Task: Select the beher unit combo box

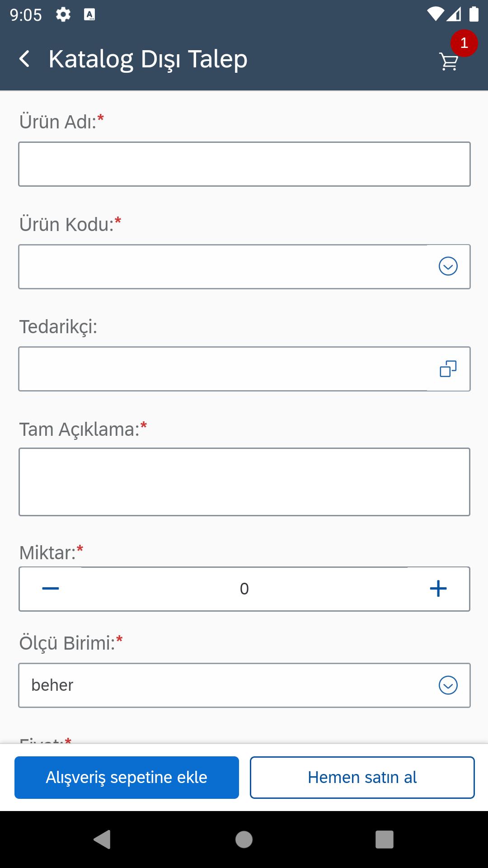Action: pos(244,685)
